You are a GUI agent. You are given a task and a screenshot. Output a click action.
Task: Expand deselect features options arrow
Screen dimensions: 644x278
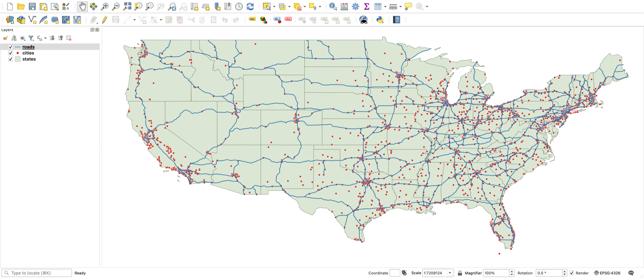(305, 7)
